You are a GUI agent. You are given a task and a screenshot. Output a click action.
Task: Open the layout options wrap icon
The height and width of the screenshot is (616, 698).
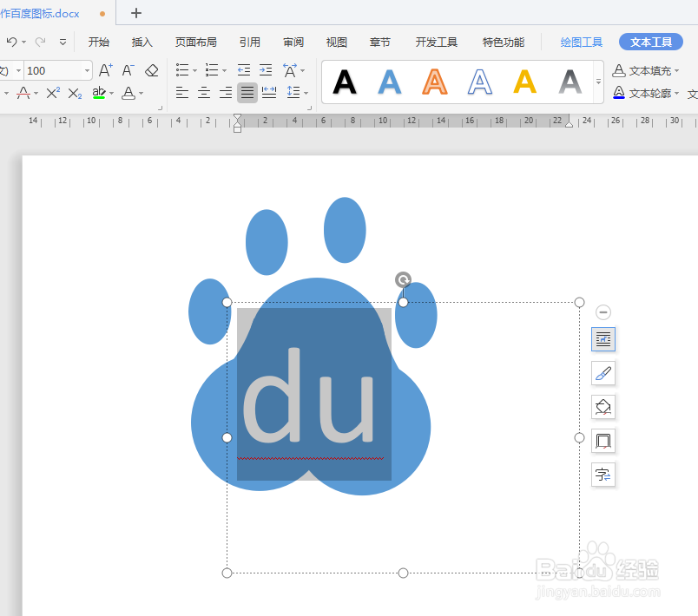pyautogui.click(x=603, y=339)
